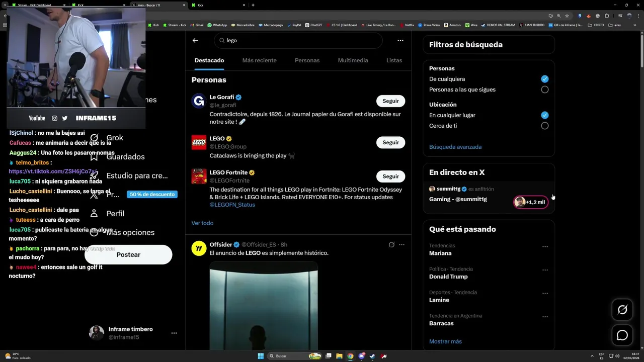This screenshot has height=362, width=644.
Task: Switch to Multimedia tab
Action: point(353,60)
